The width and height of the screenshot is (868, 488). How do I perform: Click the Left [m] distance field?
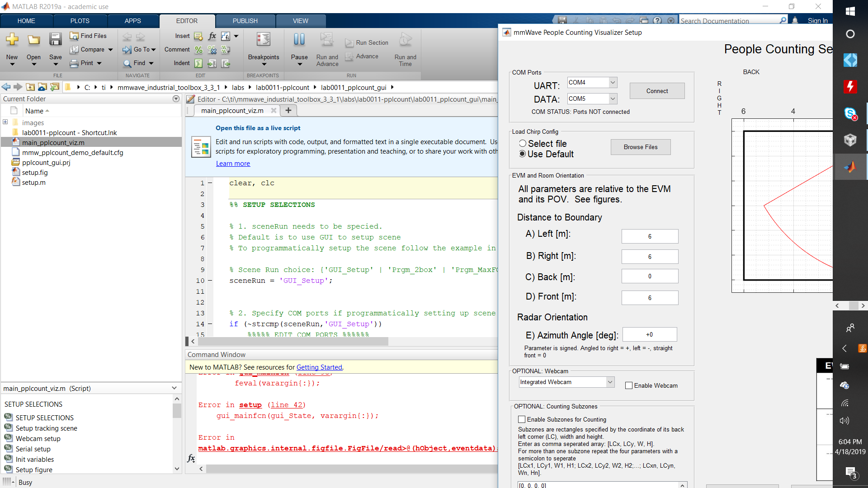pyautogui.click(x=650, y=236)
